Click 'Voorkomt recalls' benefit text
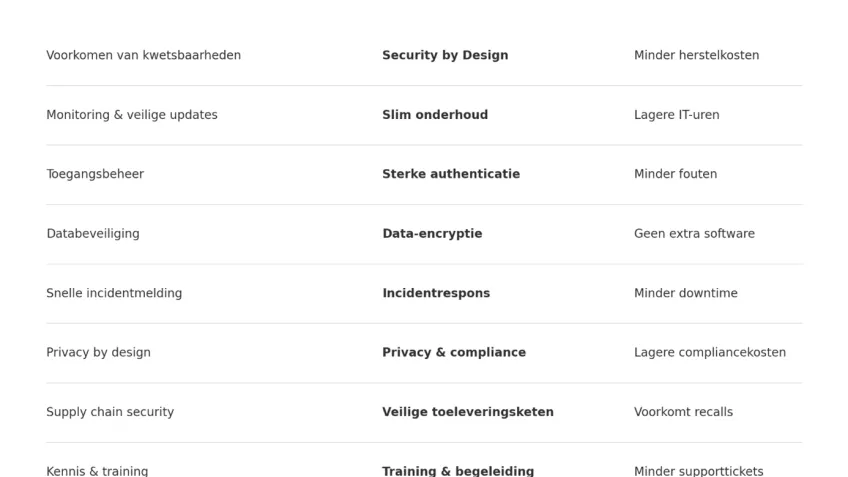848x477 pixels. (683, 412)
